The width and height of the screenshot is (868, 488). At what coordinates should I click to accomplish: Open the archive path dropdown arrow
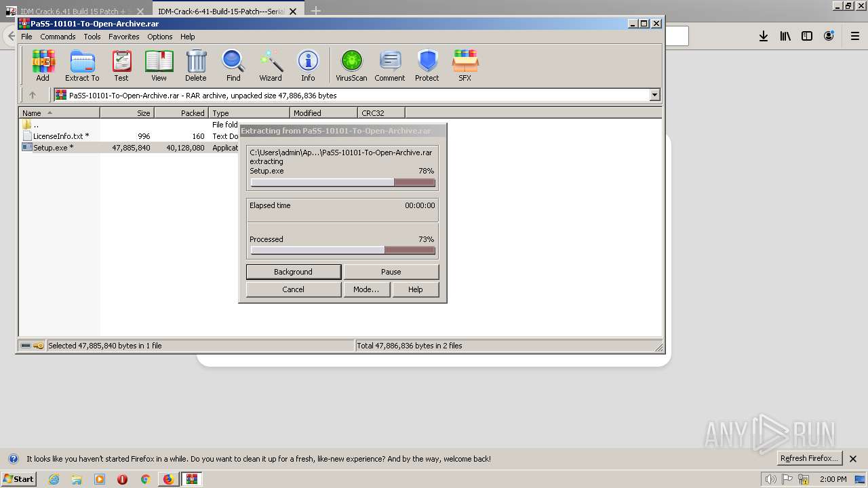655,96
